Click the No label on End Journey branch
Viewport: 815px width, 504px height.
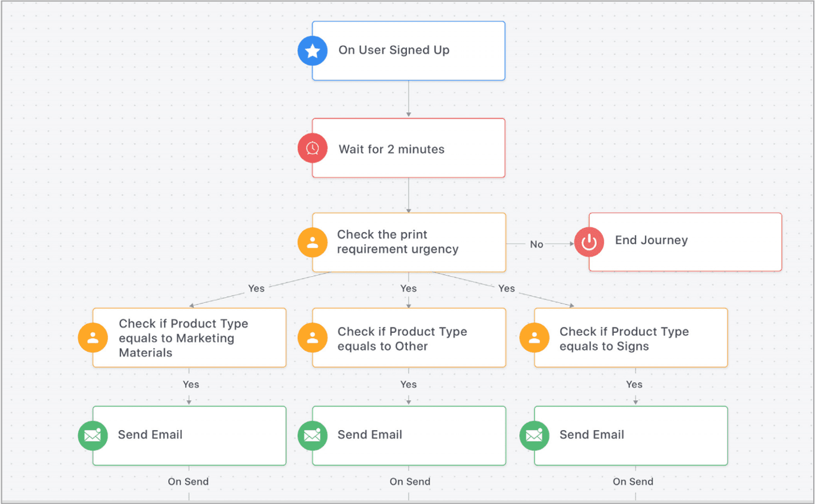536,244
